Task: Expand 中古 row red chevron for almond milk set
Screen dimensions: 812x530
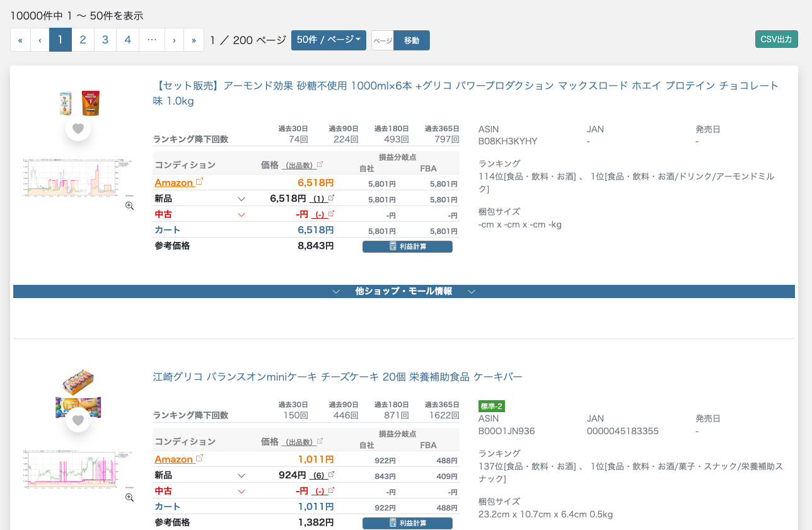Action: pyautogui.click(x=241, y=214)
